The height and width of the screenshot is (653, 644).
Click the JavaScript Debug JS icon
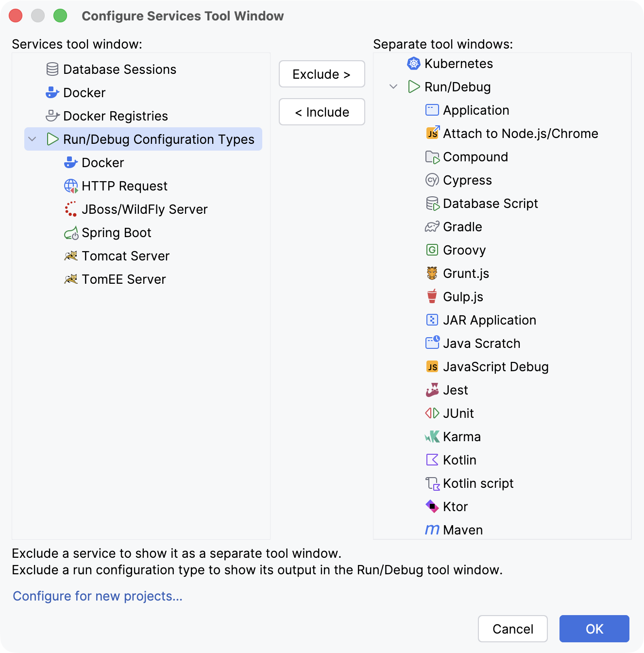point(432,367)
